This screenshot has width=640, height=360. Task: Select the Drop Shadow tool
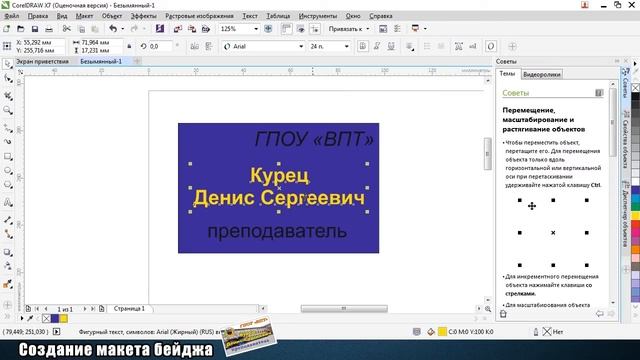coord(8,252)
